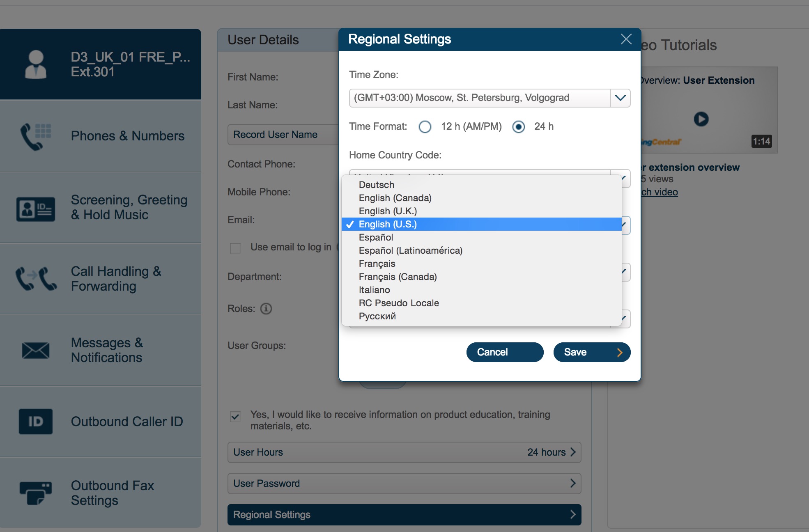
Task: Choose Français (Canada) option
Action: 482,277
